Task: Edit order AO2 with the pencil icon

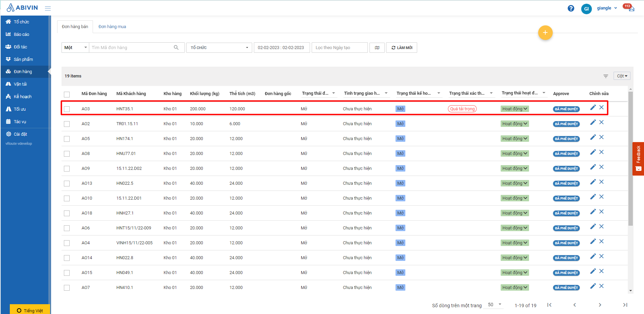Action: (593, 122)
